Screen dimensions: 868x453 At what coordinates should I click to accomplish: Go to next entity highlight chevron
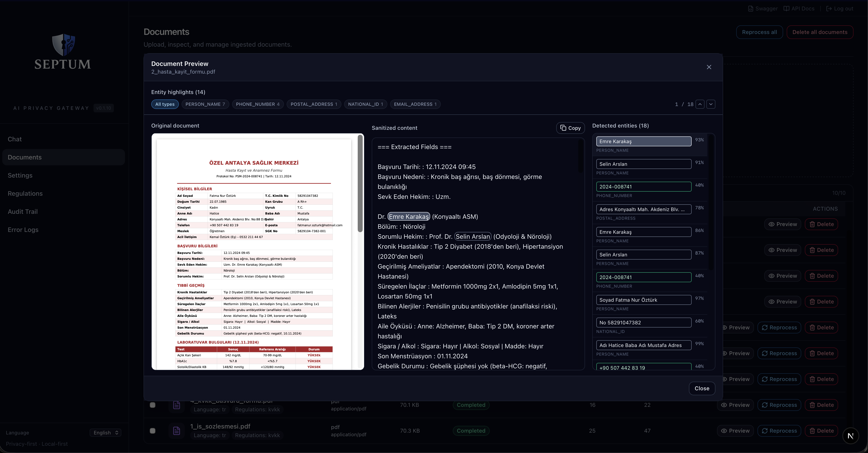(711, 104)
